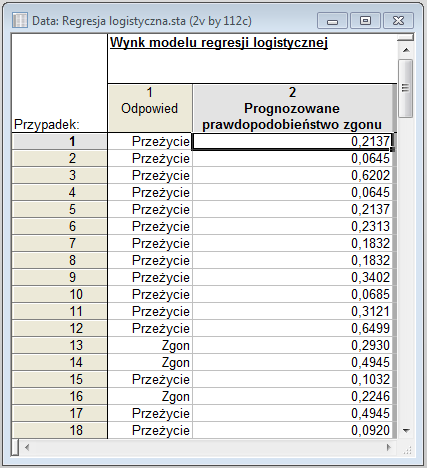Select row header for case 7

59,243
